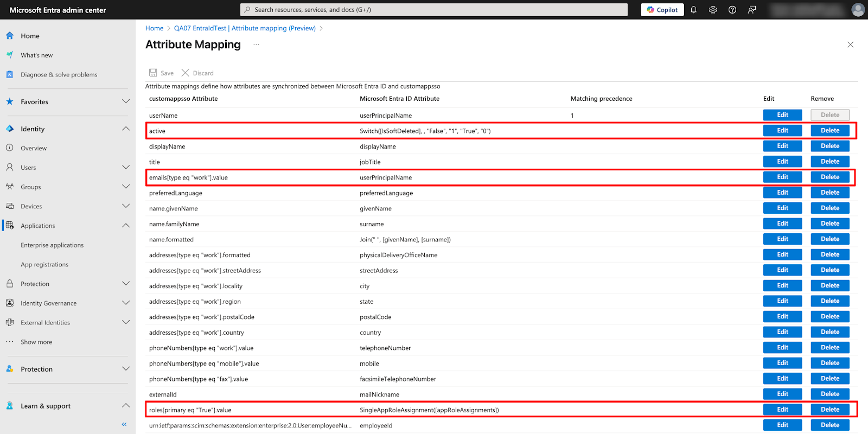The height and width of the screenshot is (434, 868).
Task: Click the telephoneNumber attribute cell
Action: [385, 348]
